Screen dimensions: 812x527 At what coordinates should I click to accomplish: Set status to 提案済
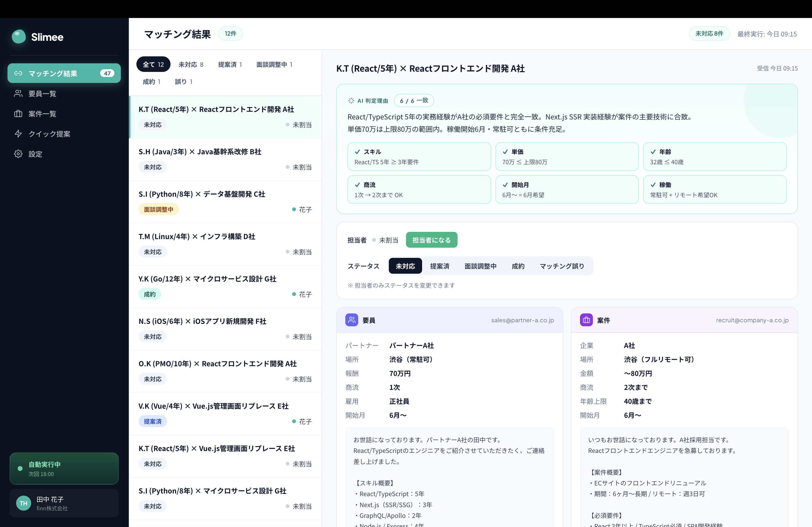pos(440,266)
